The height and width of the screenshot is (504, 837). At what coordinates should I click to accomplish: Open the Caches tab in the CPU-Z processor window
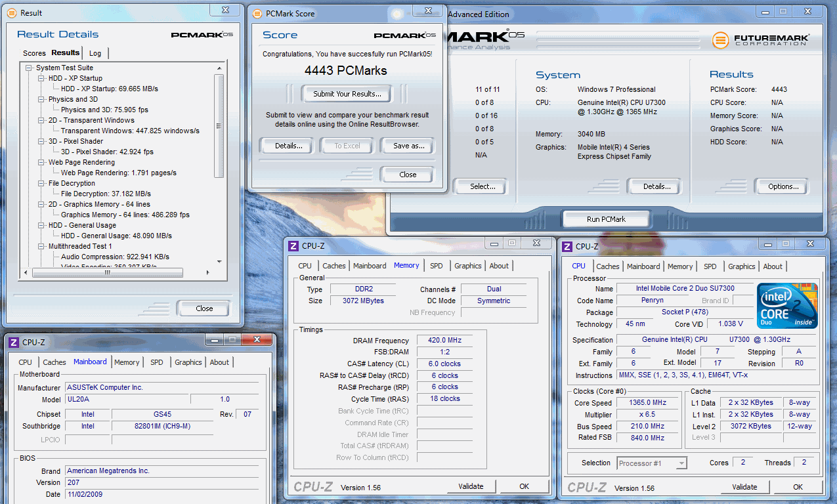click(x=608, y=266)
